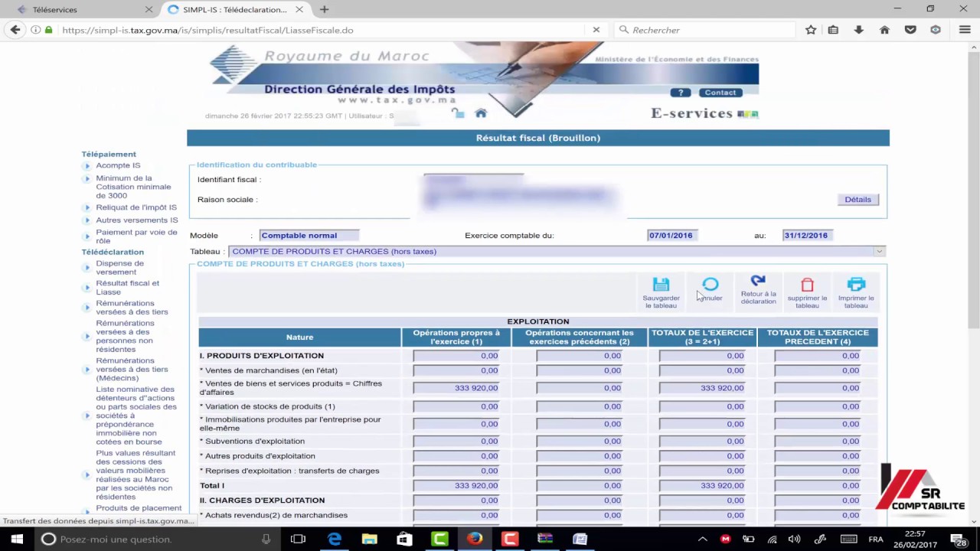The image size is (980, 551).
Task: Click the browser back arrow button
Action: [x=15, y=30]
